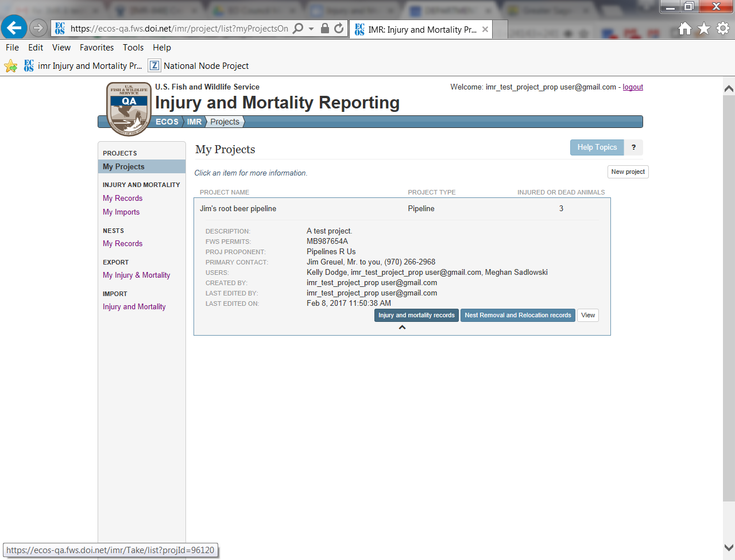Image resolution: width=735 pixels, height=560 pixels.
Task: Open the address bar autocomplete dropdown arrow
Action: point(311,29)
